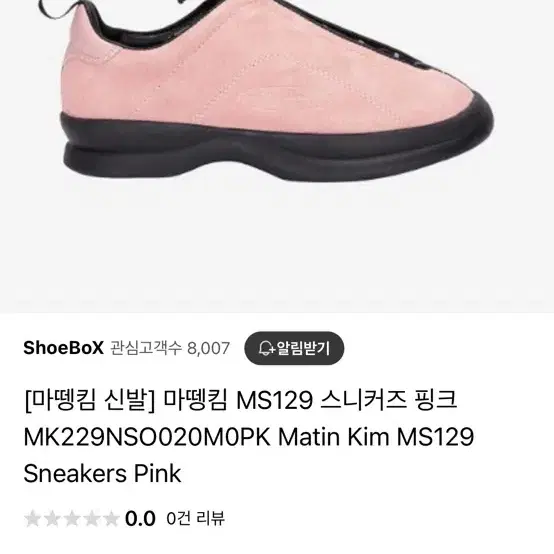Select the fifth rating star

(x=111, y=519)
